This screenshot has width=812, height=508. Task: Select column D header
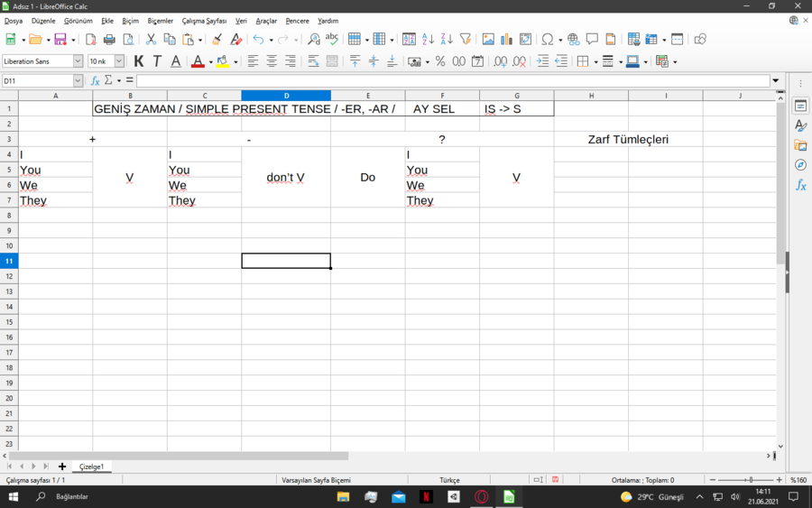286,96
